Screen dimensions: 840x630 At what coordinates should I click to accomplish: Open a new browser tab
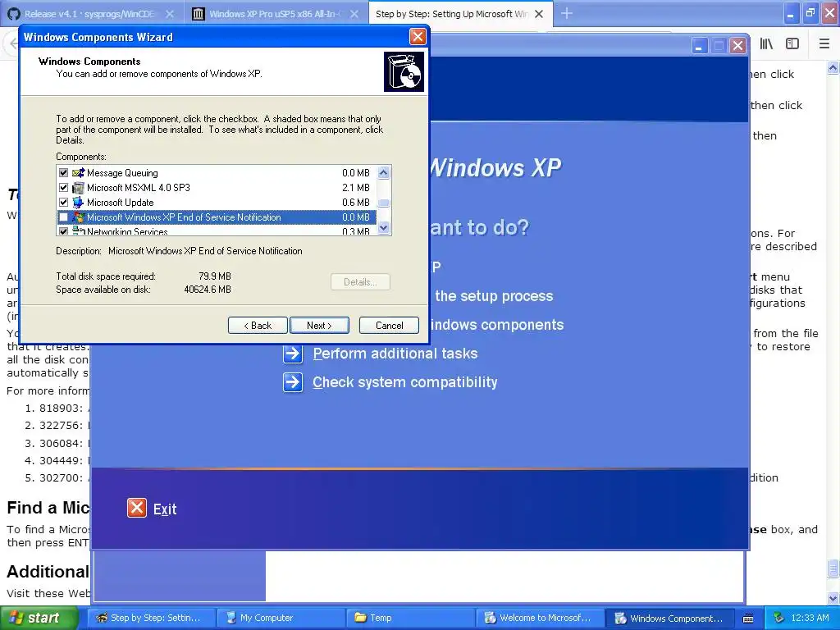pos(567,13)
